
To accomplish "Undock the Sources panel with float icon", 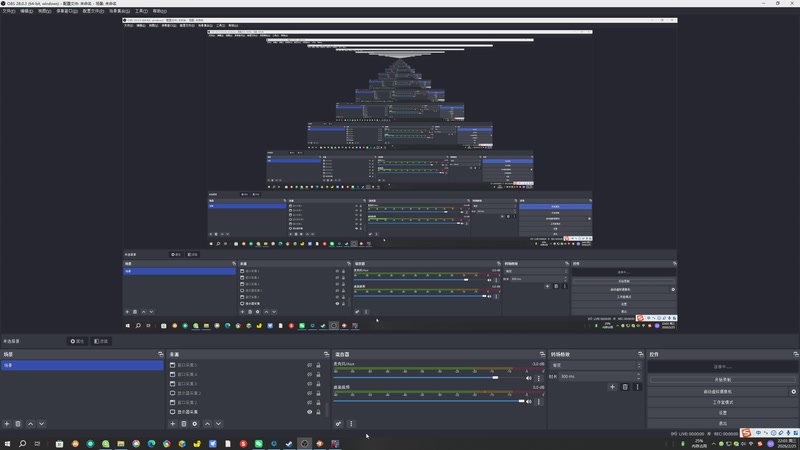I will pyautogui.click(x=327, y=354).
